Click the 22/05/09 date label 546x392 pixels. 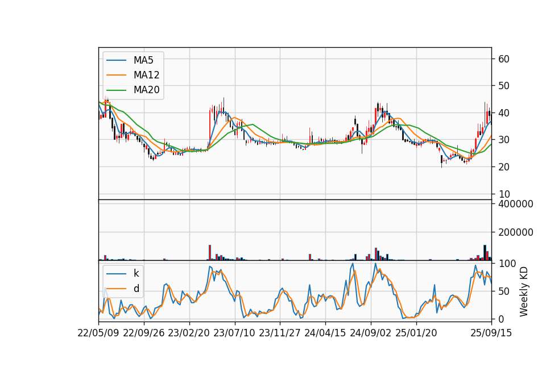pyautogui.click(x=98, y=333)
